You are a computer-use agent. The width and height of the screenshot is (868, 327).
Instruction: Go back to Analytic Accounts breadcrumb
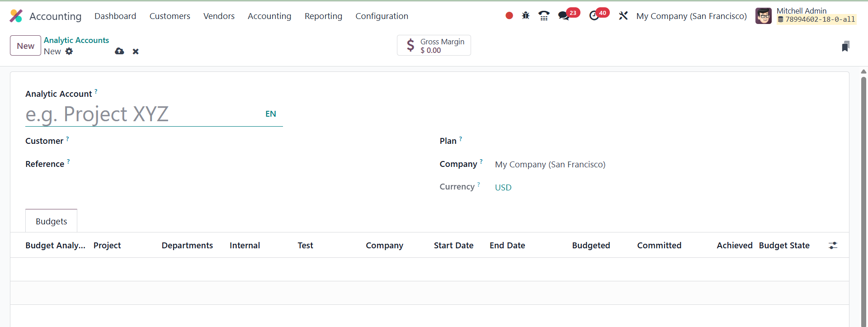point(76,40)
